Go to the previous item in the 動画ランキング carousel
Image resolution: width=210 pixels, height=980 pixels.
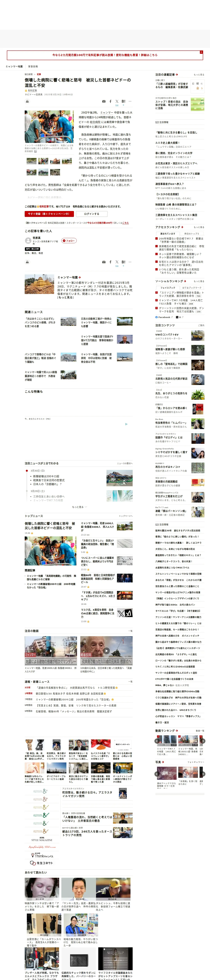(157, 741)
